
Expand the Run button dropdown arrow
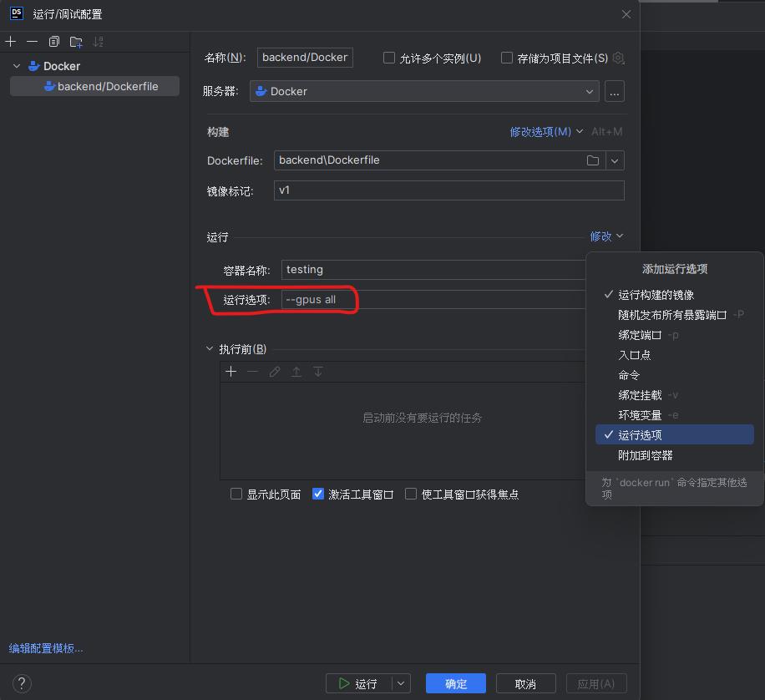tap(401, 683)
